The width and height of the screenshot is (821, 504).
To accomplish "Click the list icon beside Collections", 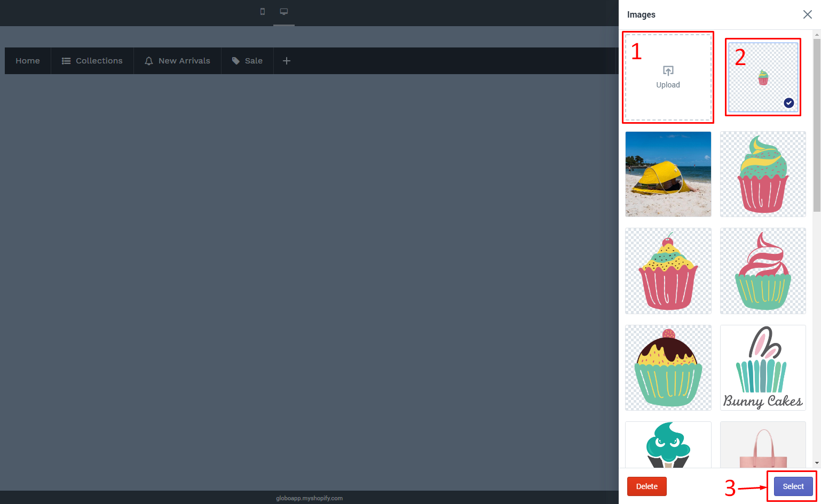I will [66, 60].
